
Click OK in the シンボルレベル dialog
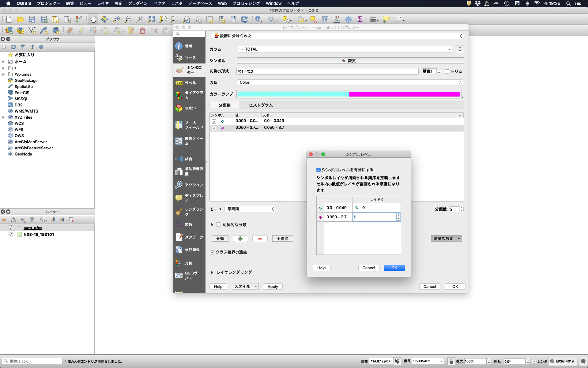click(394, 268)
